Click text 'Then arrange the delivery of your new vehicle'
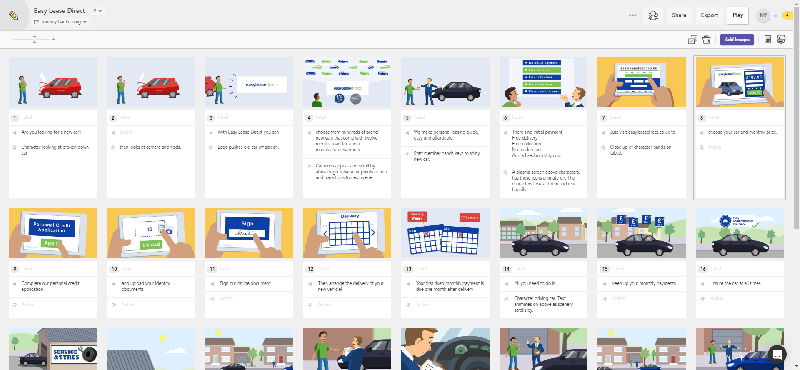800x370 pixels. (351, 286)
